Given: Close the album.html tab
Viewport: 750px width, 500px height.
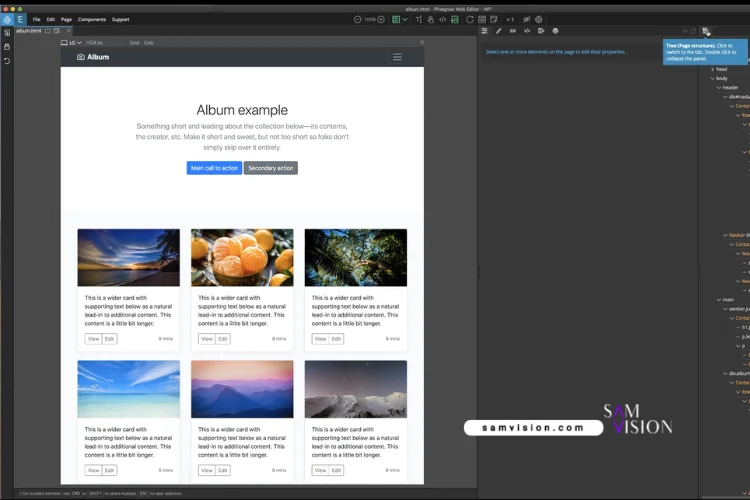Looking at the screenshot, I should (68, 31).
